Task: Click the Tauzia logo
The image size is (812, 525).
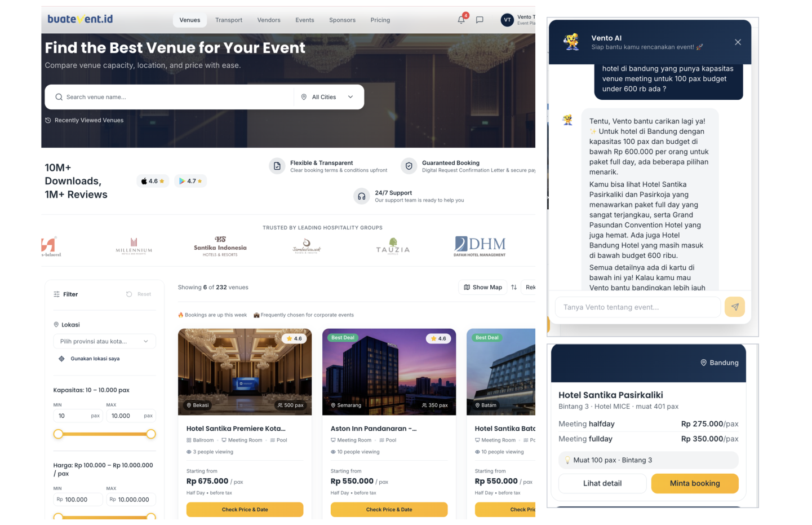Action: (x=393, y=246)
